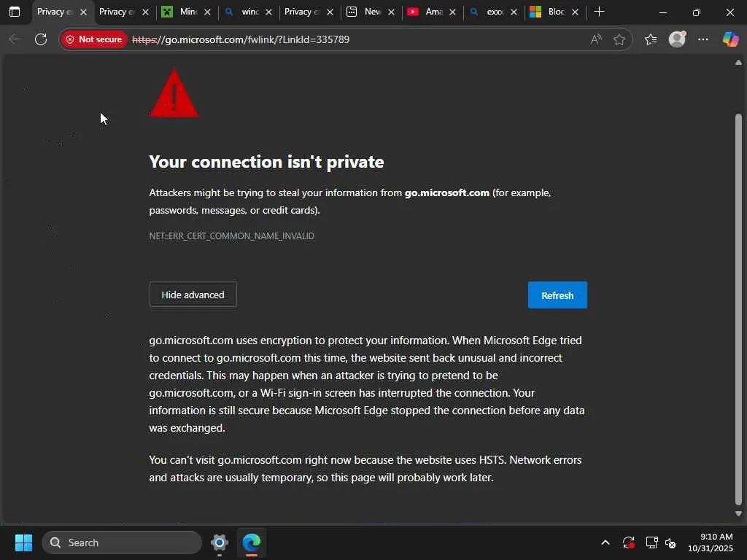Click the network tray icon
Viewport: 747px width, 560px height.
point(651,542)
